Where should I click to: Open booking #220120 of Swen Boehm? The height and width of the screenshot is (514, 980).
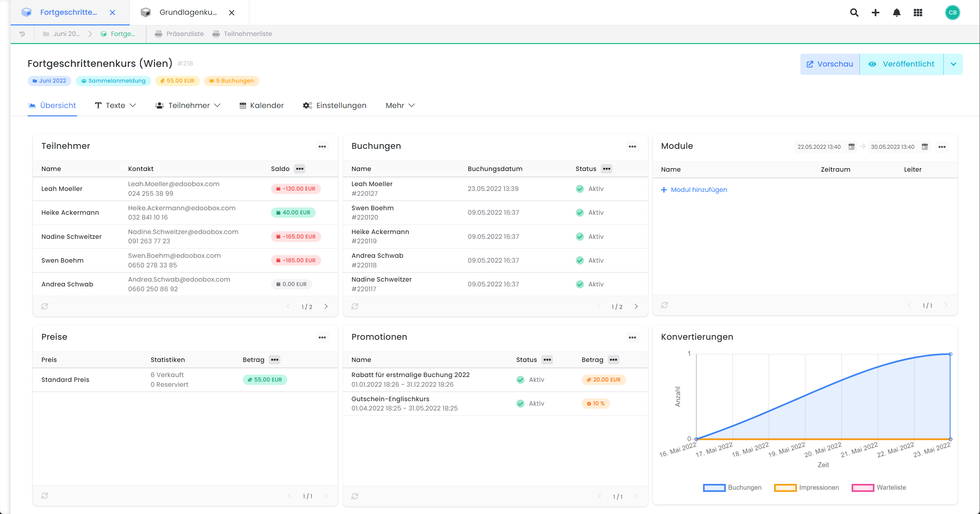click(x=495, y=213)
